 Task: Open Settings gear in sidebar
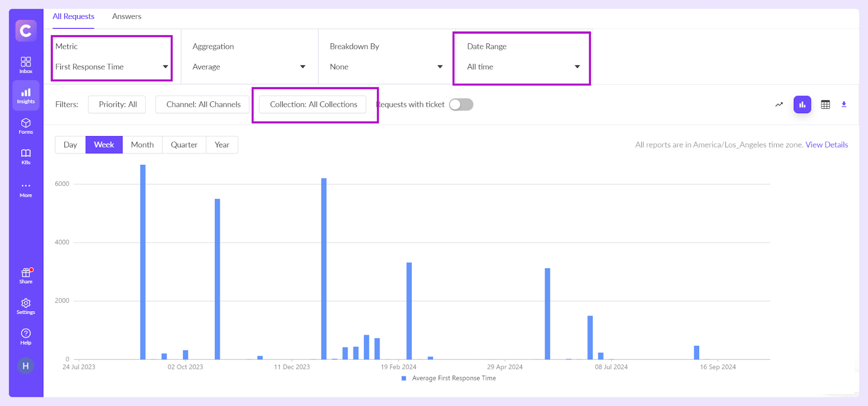(26, 306)
